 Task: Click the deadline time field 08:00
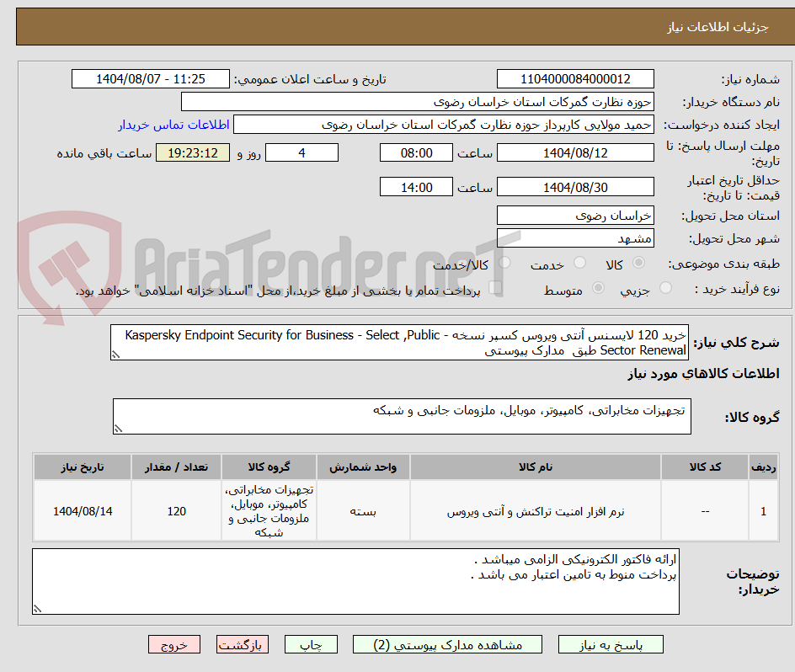(x=416, y=152)
